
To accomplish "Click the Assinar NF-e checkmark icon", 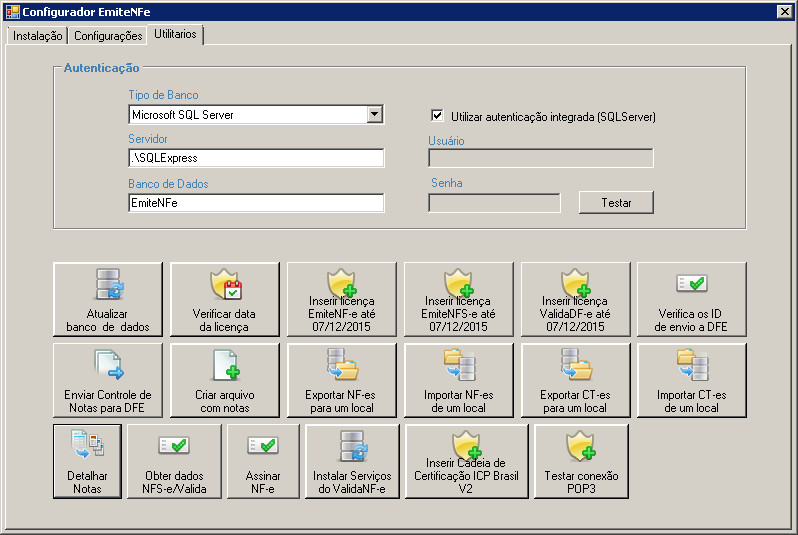I will click(263, 445).
